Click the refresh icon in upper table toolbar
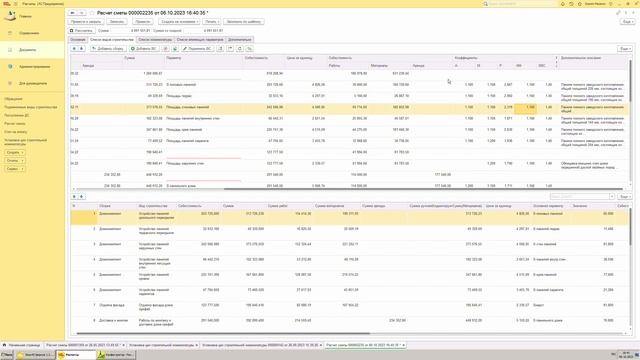 [x=240, y=49]
